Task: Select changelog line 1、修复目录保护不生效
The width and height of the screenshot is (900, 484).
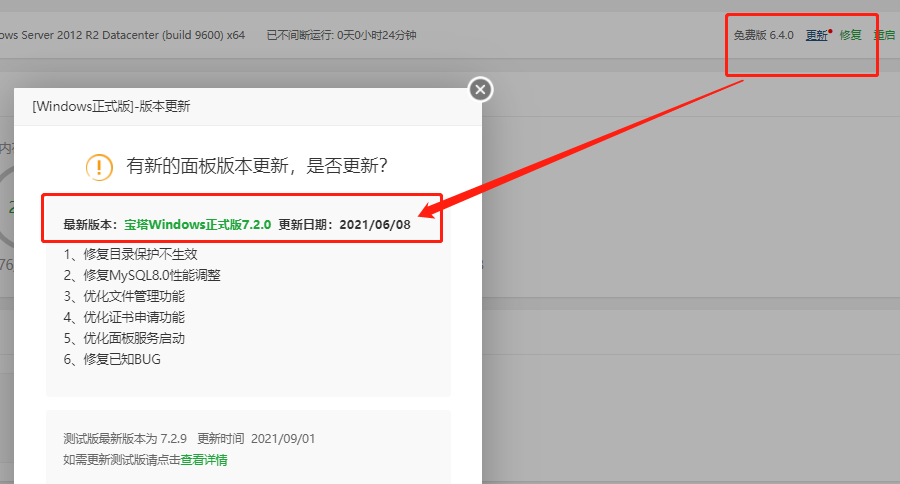Action: (x=130, y=254)
